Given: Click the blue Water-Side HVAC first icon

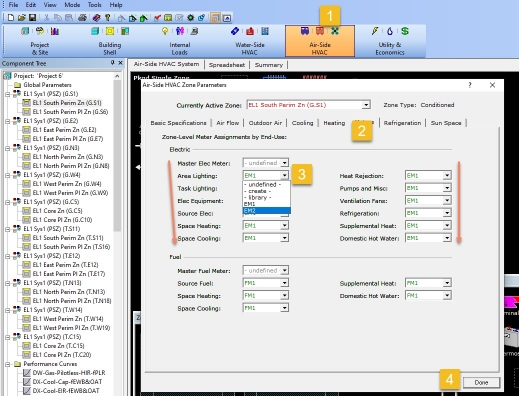Looking at the screenshot, I should click(x=235, y=31).
